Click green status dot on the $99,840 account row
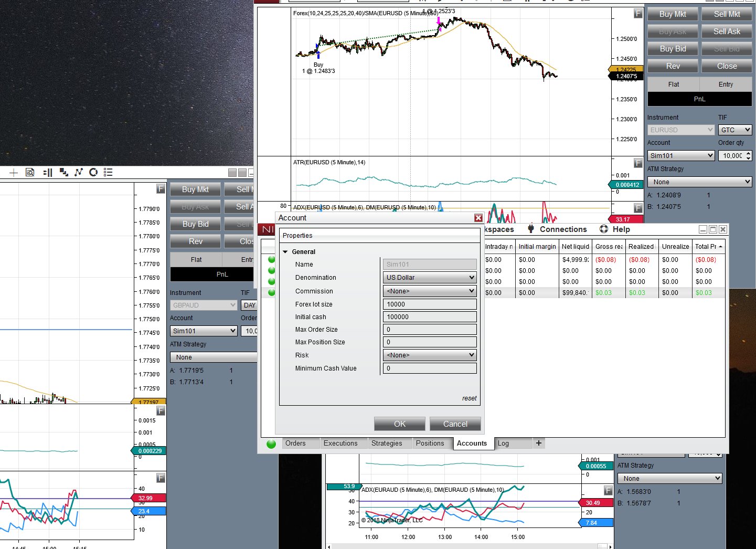 coord(271,292)
